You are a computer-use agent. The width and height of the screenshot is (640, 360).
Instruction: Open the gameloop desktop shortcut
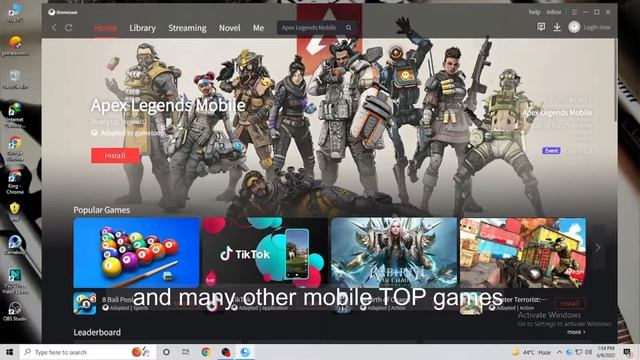(15, 45)
